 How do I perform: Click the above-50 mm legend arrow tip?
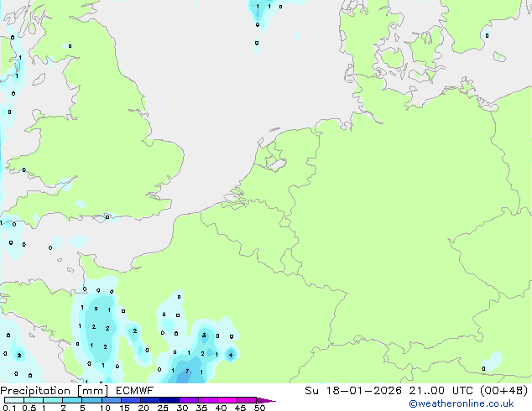266,401
